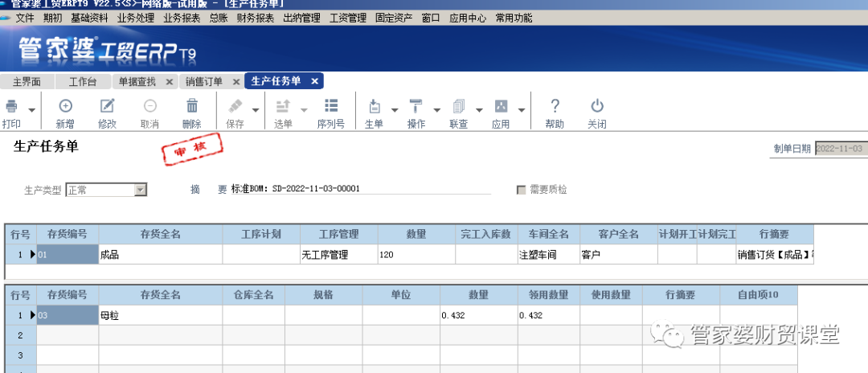The image size is (868, 373).
Task: Open the 窗口 menu
Action: [x=431, y=18]
